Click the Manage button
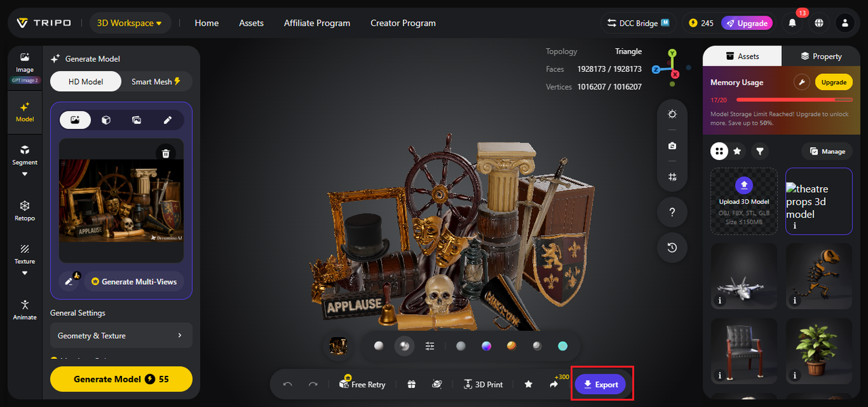Screen dimensions: 868x407 click(827, 151)
